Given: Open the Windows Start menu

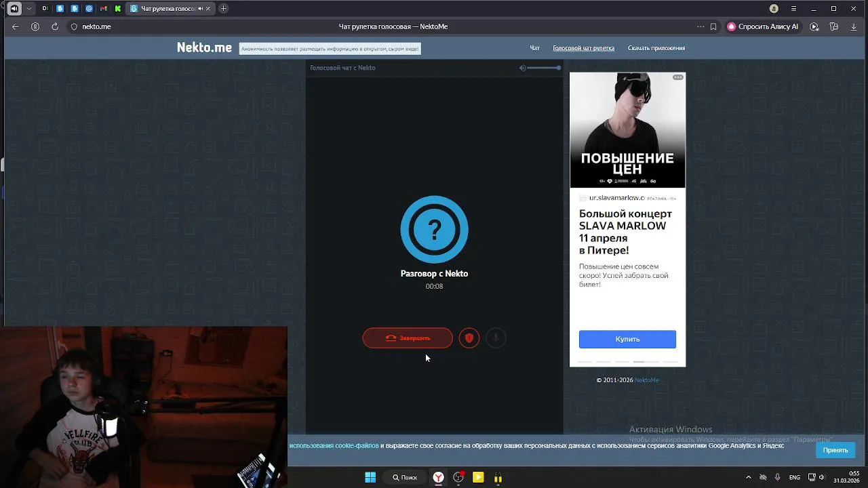Looking at the screenshot, I should (370, 477).
